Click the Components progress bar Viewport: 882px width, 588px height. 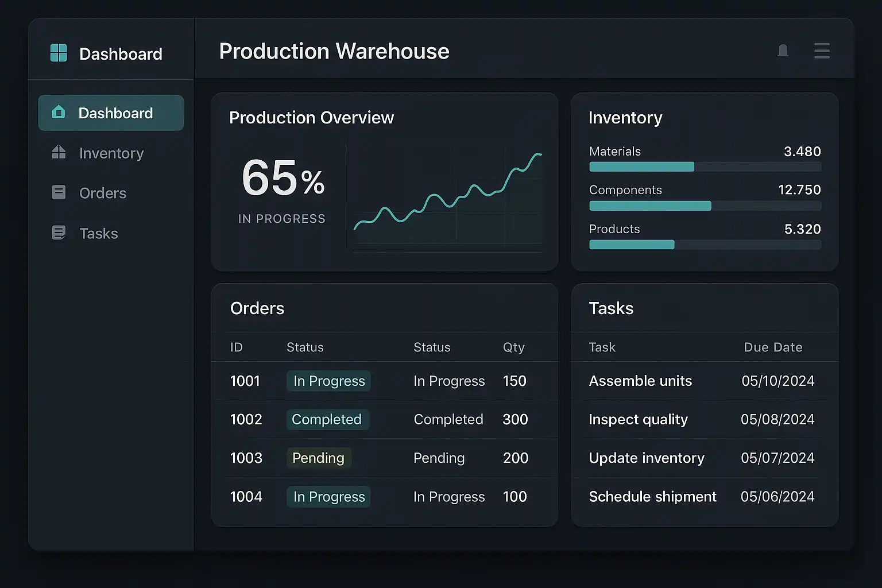[705, 206]
